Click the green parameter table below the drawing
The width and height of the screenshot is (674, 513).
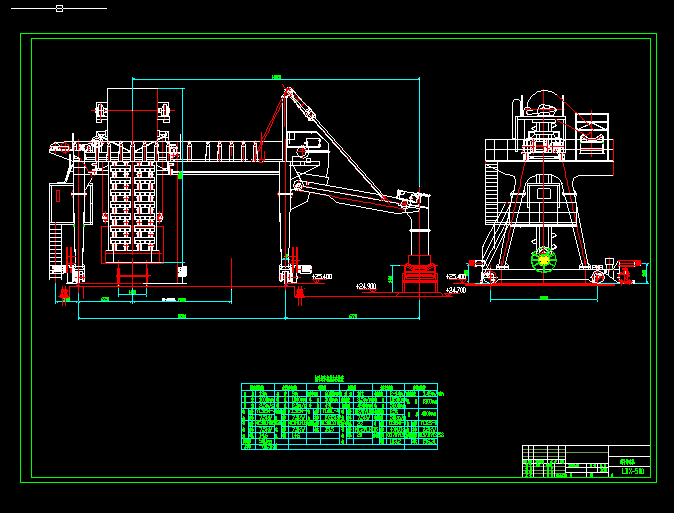pyautogui.click(x=340, y=416)
